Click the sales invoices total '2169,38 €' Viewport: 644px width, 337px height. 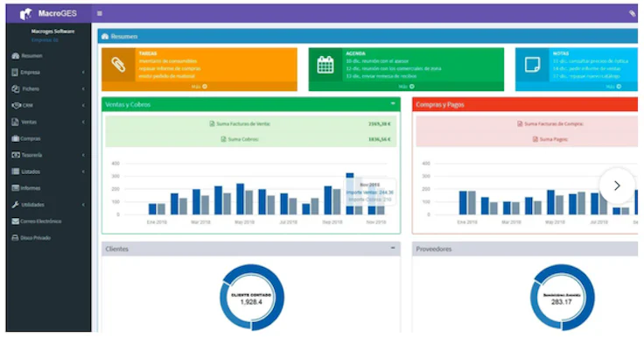point(380,123)
